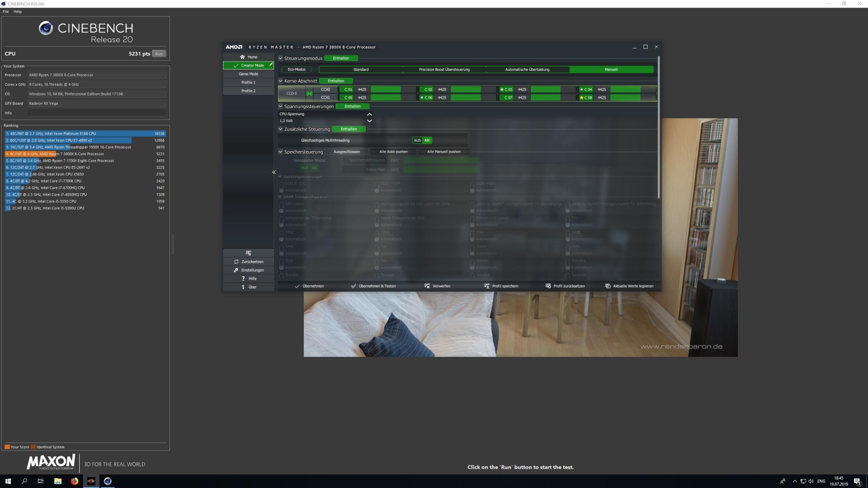This screenshot has width=868, height=488.
Task: Collapse Steuerungsmodus section chevron
Action: coord(280,58)
